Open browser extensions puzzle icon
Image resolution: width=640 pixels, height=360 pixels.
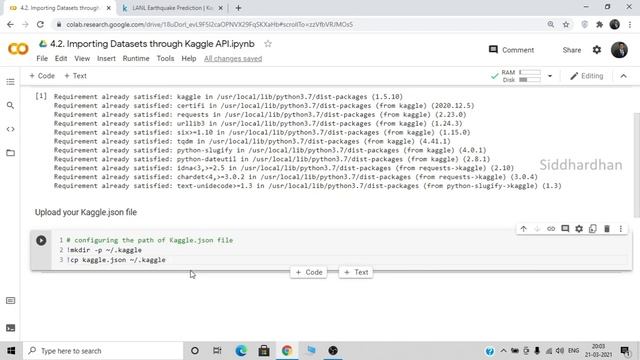pos(599,24)
